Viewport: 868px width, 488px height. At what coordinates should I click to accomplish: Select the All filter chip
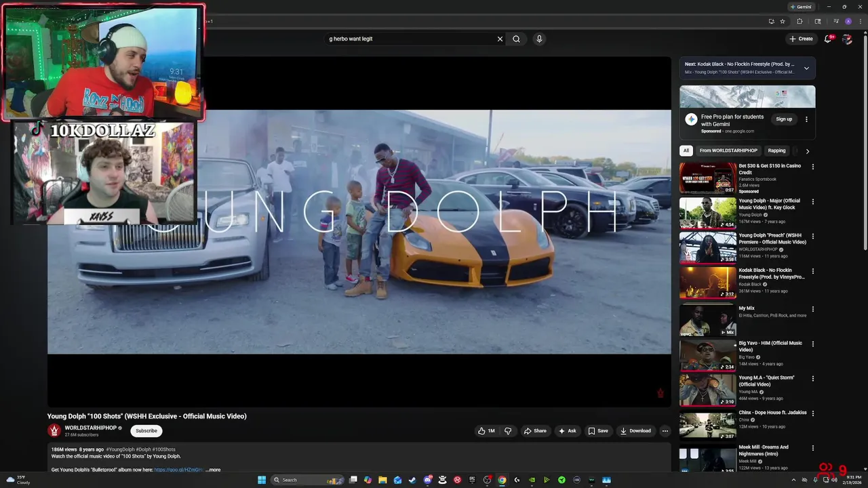pos(686,150)
